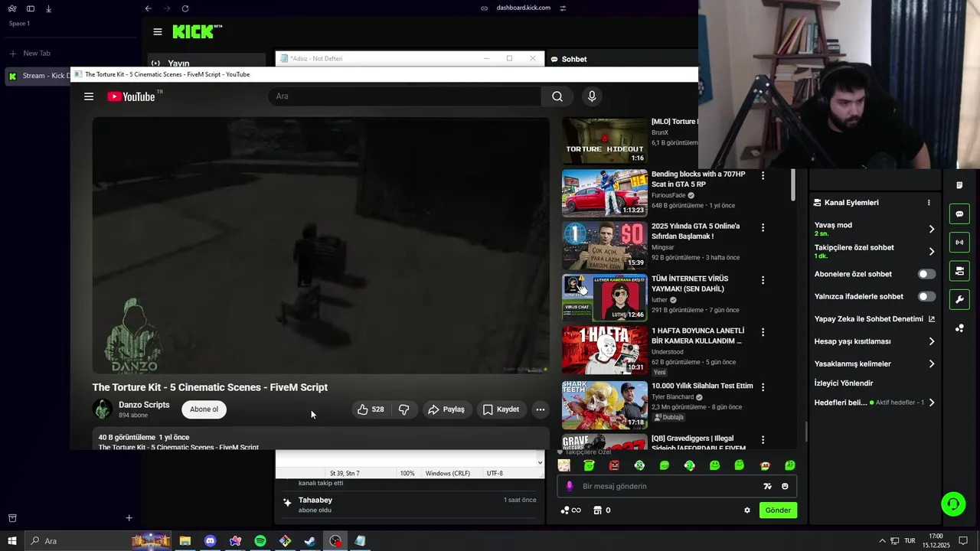Open options for 2025 Yılında GTA 5 video
The height and width of the screenshot is (551, 980).
click(x=763, y=227)
